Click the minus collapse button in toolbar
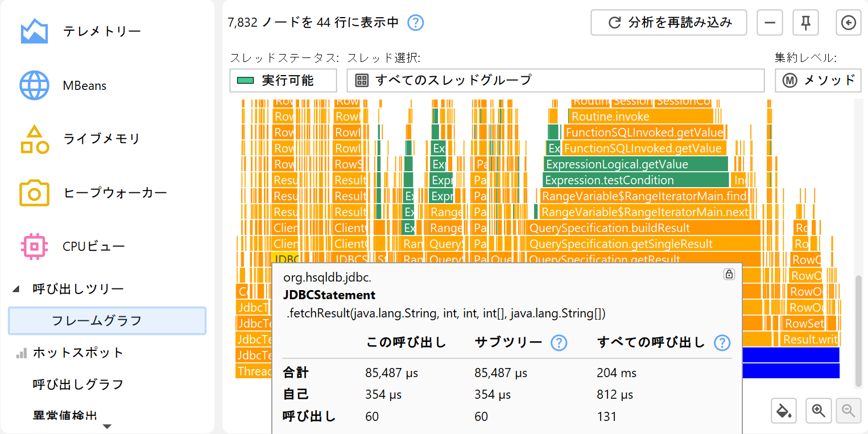868x434 pixels. 770,23
